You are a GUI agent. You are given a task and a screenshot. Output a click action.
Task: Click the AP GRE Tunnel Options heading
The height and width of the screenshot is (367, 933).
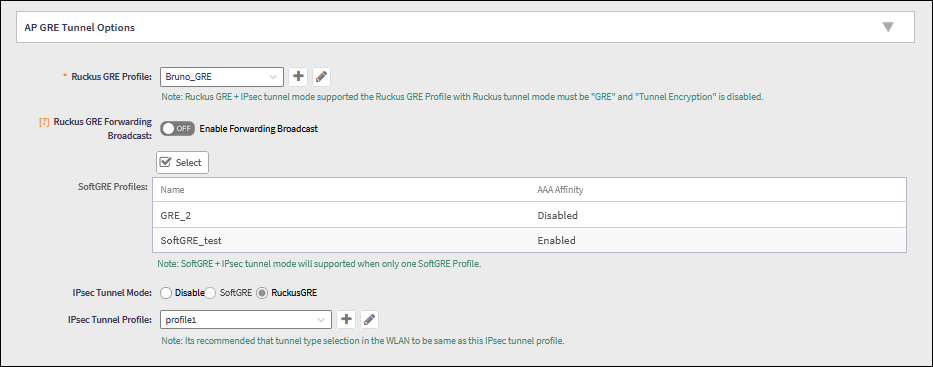coord(80,27)
